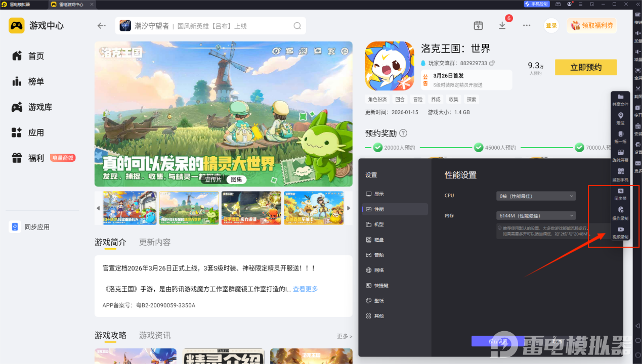Click in the 潮汐守望者 search field
This screenshot has width=642, height=364.
(x=210, y=26)
